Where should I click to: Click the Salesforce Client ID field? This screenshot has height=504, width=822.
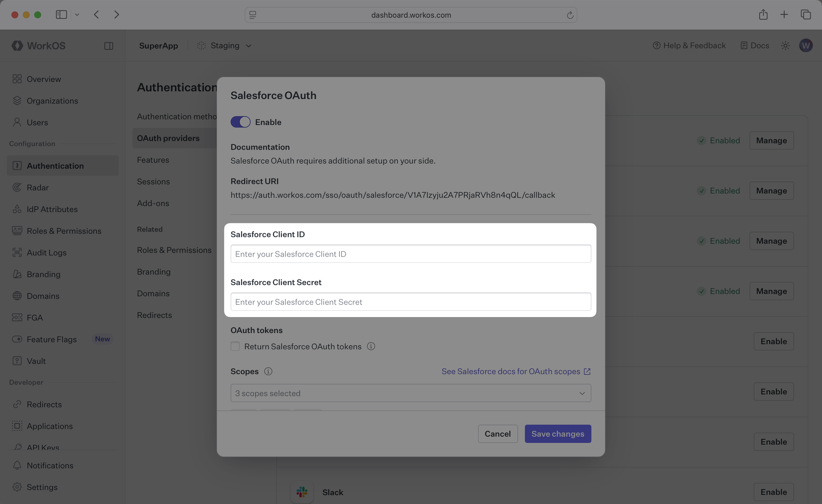[411, 254]
